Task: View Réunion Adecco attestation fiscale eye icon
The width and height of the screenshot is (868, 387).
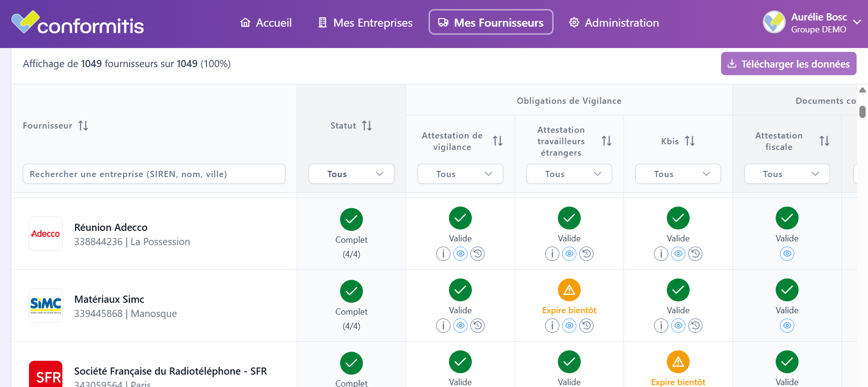Action: (787, 254)
